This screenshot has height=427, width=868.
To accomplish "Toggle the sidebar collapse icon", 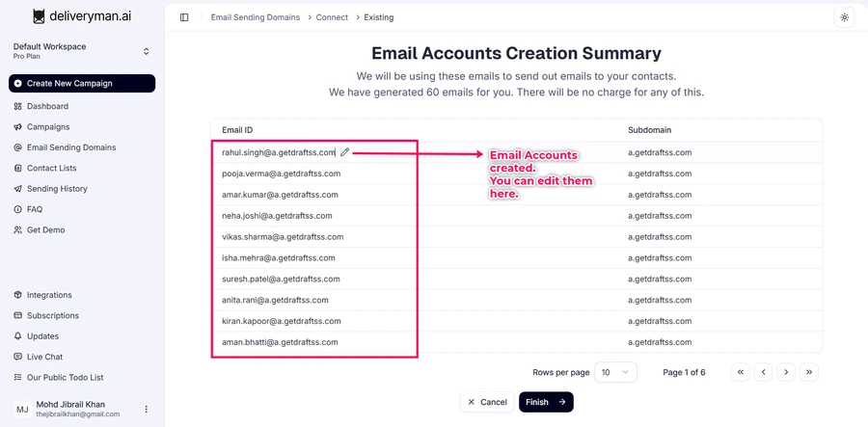I will tap(184, 17).
